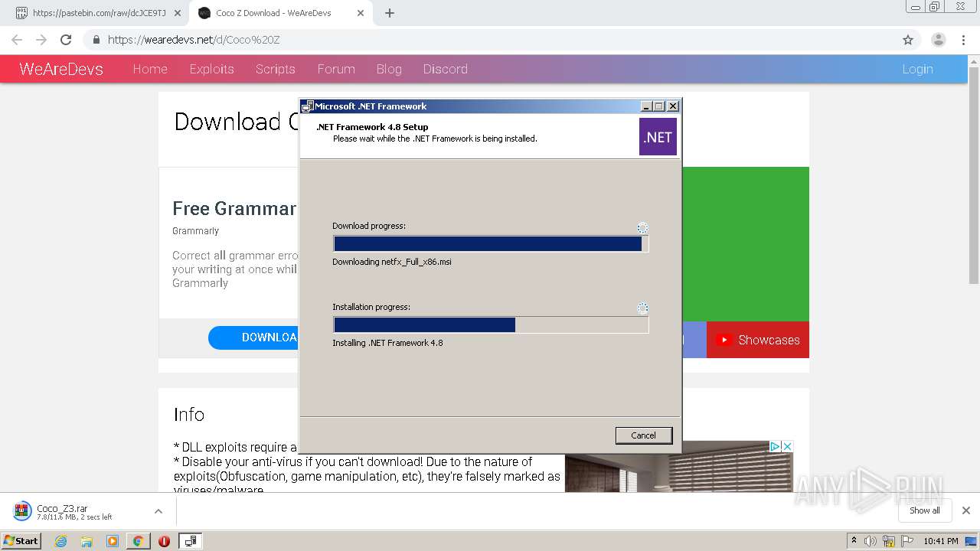Click the .NET Framework dialog title icon

307,106
